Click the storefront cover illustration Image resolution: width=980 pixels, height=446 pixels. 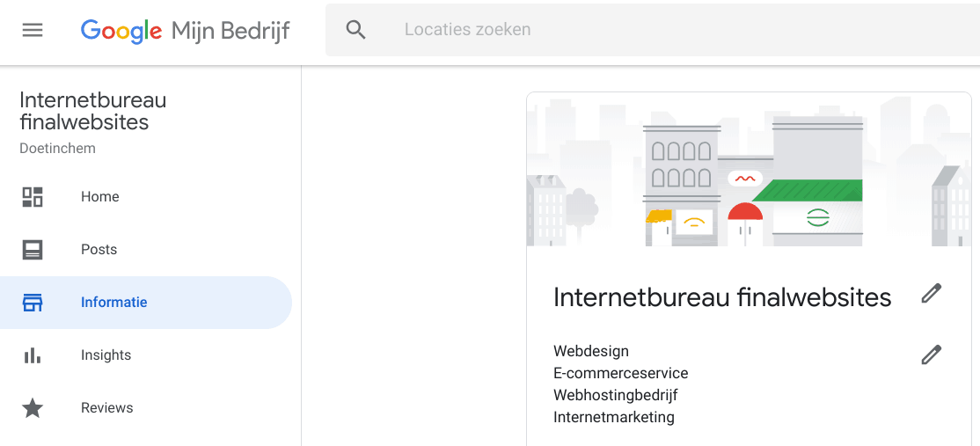(x=749, y=170)
